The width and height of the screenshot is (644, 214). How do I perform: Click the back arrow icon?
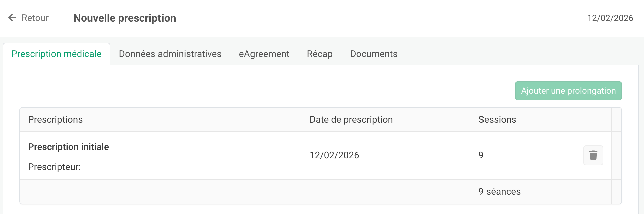(12, 18)
